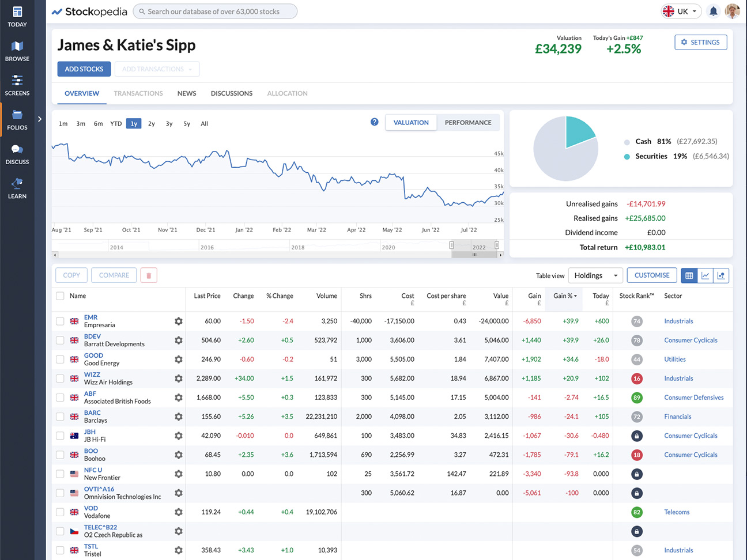Switch to table grid view icon
The height and width of the screenshot is (560, 747).
tap(689, 275)
